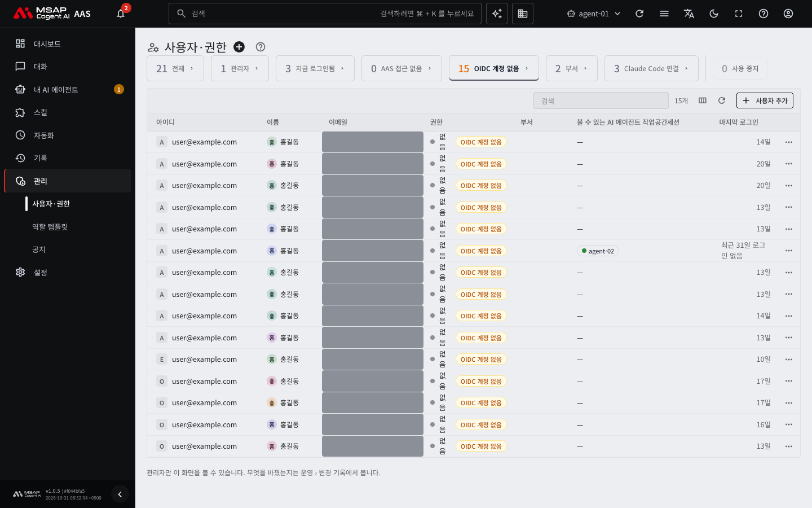Filter by 1 관리자 tab
This screenshot has height=508, width=812.
tap(240, 68)
